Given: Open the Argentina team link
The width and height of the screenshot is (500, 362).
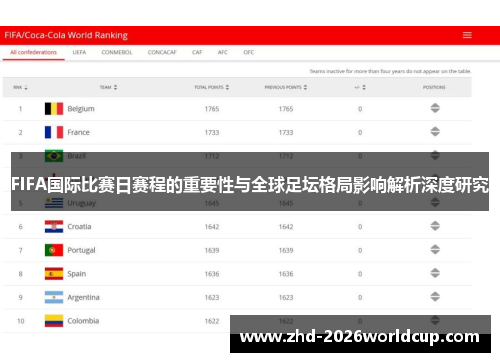Looking at the screenshot, I should [x=83, y=297].
